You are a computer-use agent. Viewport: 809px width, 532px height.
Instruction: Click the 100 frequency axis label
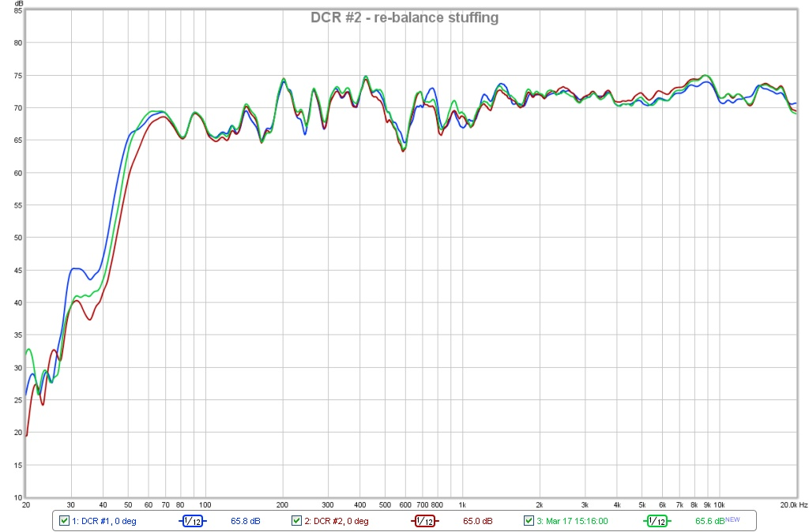(205, 505)
